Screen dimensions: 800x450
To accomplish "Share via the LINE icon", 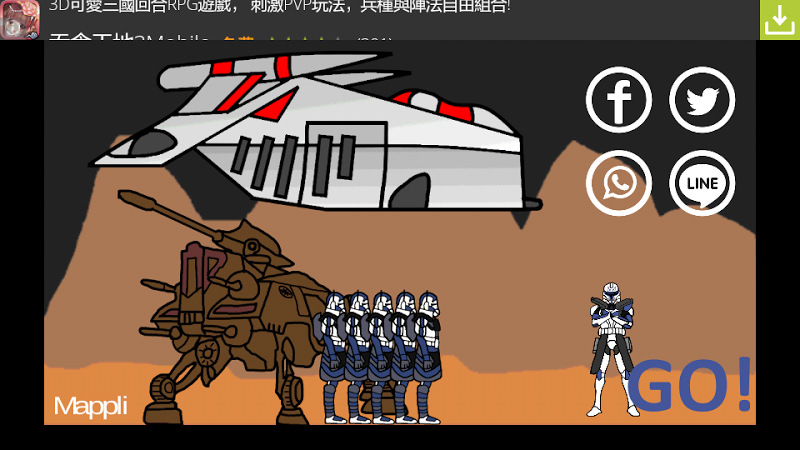I will click(702, 183).
